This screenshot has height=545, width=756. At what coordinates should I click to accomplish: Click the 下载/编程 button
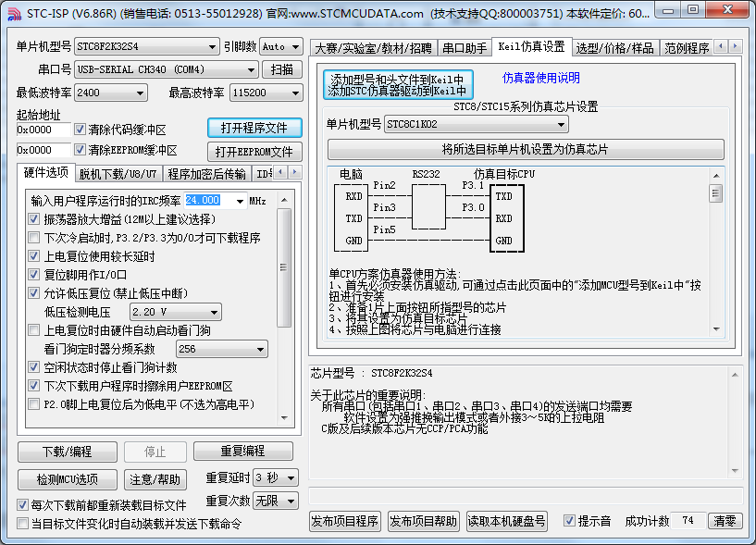click(67, 452)
